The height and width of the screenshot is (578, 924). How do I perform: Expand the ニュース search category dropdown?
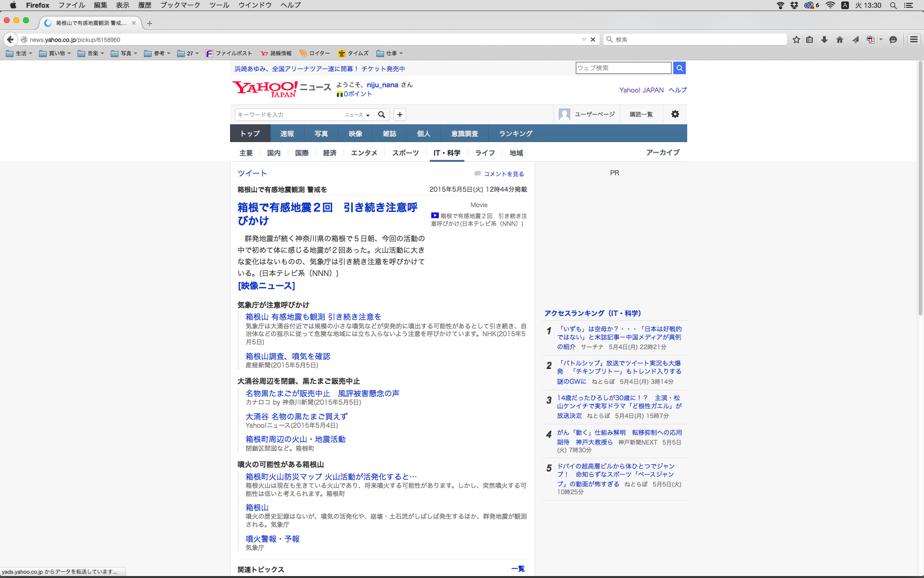point(357,115)
